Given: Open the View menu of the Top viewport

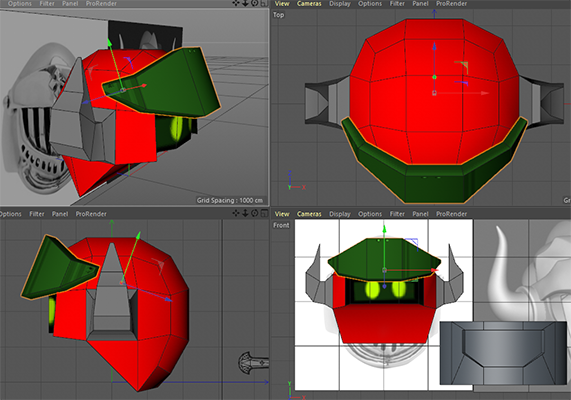Looking at the screenshot, I should click(282, 4).
